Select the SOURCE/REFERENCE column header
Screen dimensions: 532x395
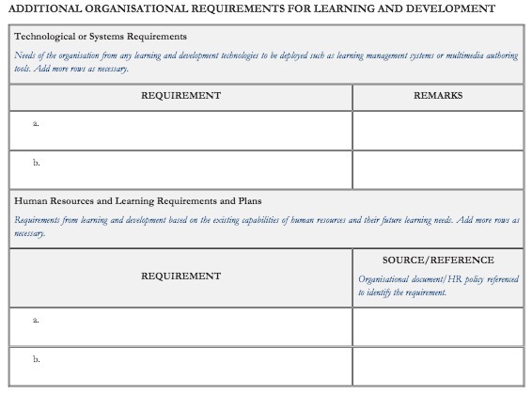tap(438, 261)
